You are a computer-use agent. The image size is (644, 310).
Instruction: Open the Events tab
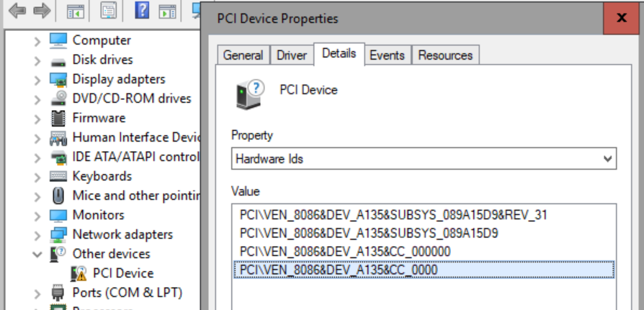point(388,55)
